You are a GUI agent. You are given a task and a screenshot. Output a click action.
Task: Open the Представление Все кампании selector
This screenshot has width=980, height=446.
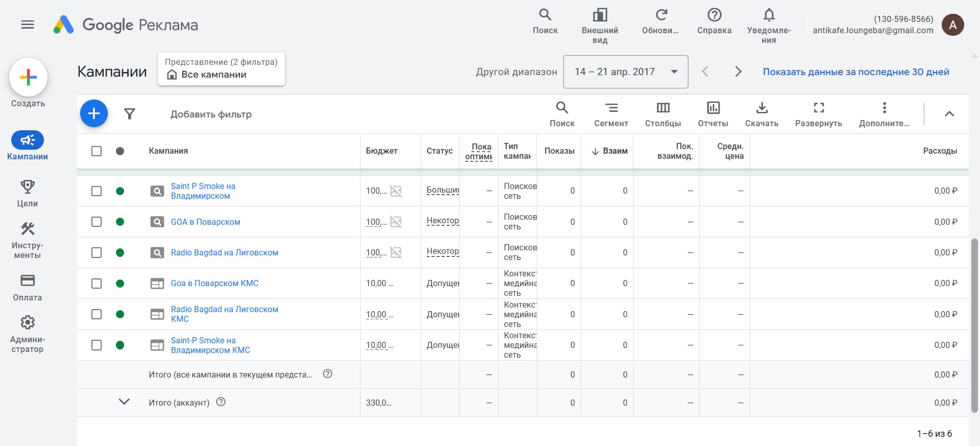point(221,69)
